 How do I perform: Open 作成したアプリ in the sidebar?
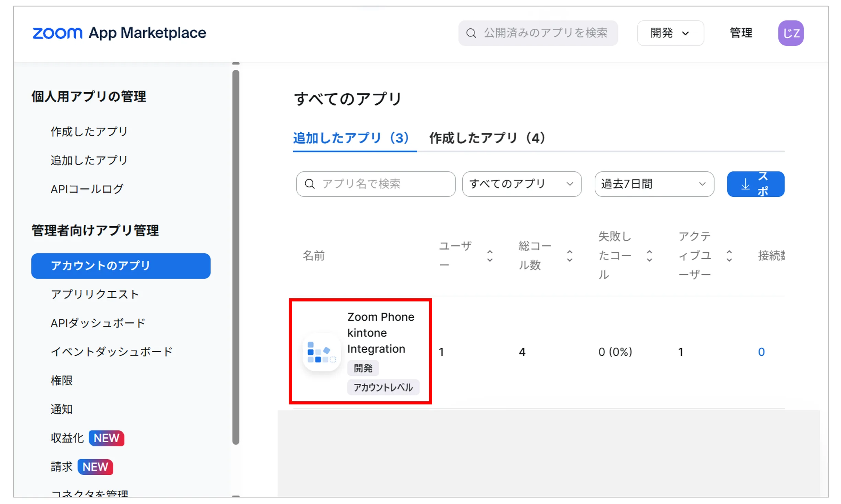coord(89,131)
